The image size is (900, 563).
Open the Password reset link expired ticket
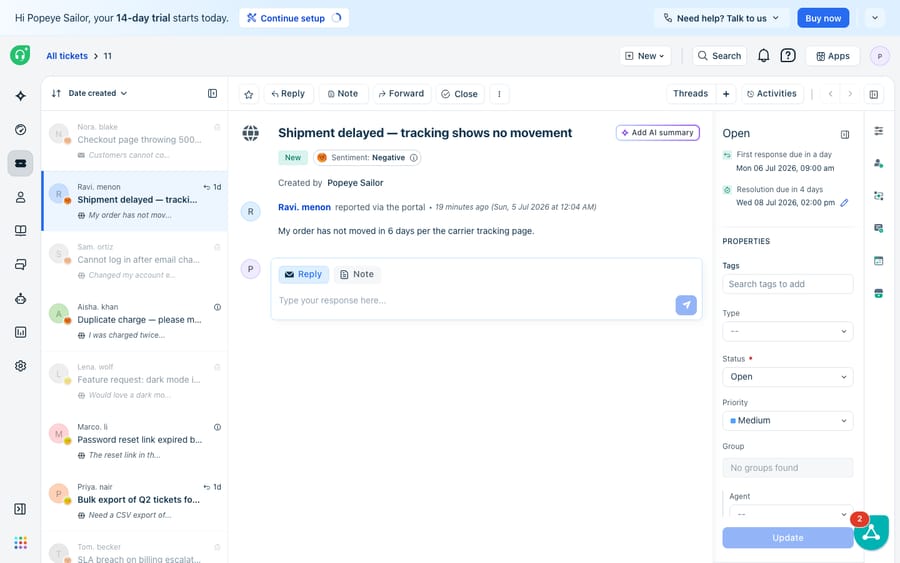tap(135, 440)
